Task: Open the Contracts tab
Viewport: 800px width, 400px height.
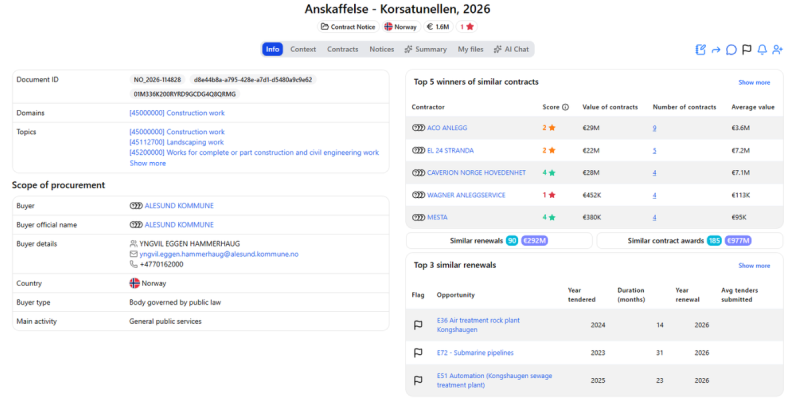Action: tap(342, 49)
